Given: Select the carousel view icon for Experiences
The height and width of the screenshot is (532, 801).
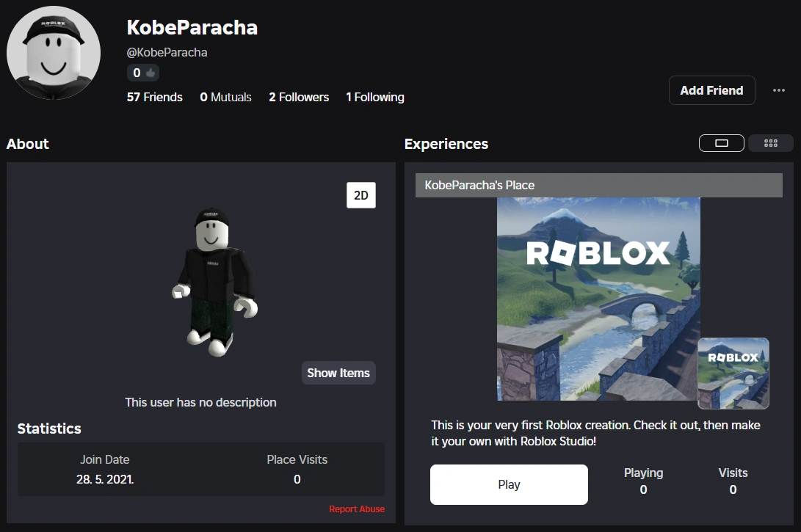Looking at the screenshot, I should pos(721,143).
